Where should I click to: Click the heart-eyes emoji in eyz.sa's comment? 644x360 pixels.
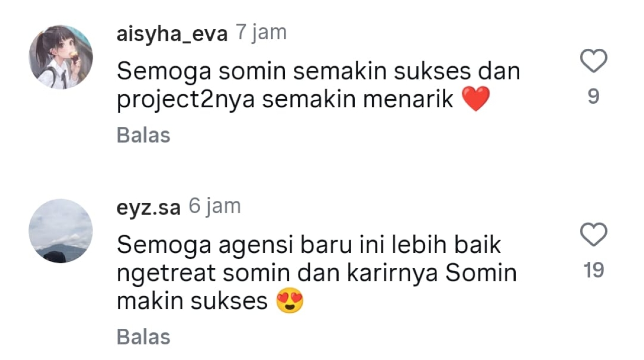(x=290, y=301)
